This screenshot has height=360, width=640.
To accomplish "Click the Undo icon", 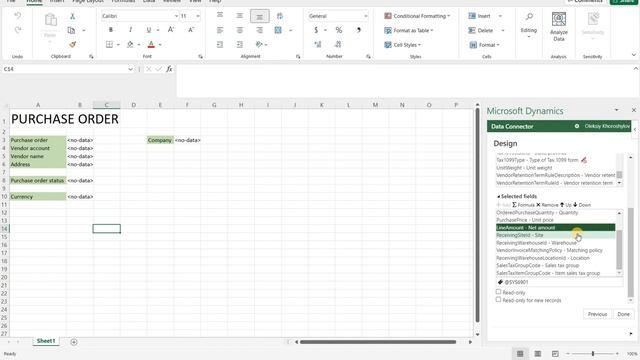I will (18, 16).
